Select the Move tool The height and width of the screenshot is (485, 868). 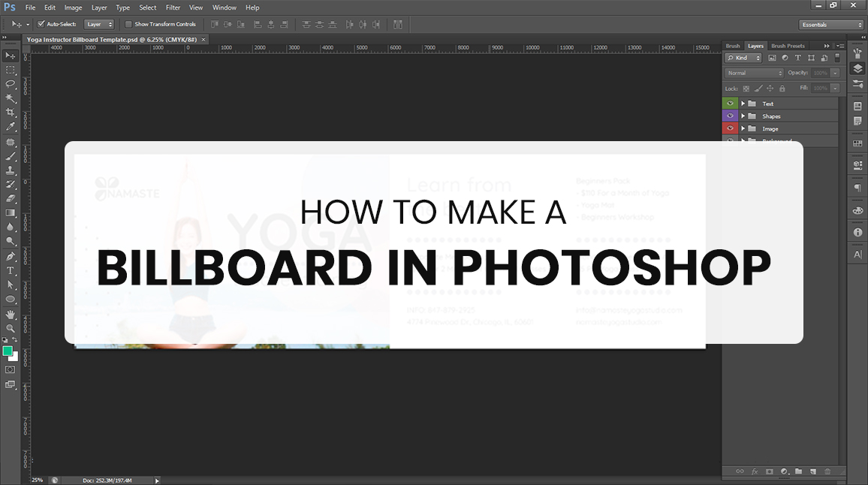pyautogui.click(x=11, y=56)
